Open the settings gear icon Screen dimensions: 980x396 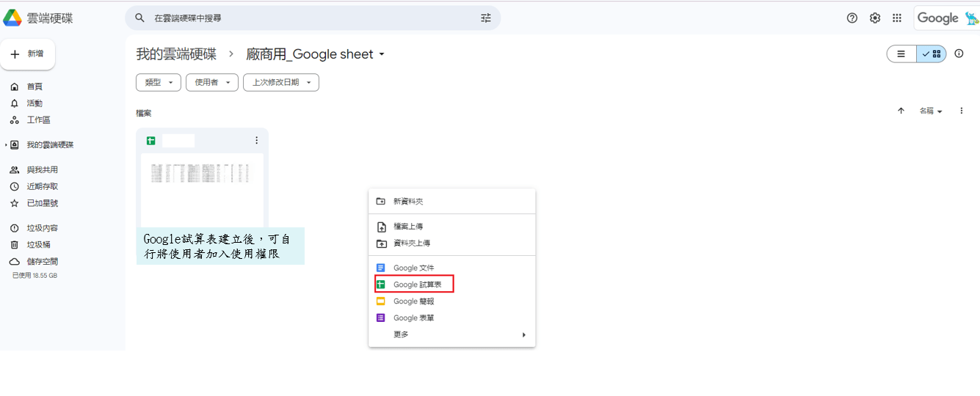pyautogui.click(x=875, y=18)
